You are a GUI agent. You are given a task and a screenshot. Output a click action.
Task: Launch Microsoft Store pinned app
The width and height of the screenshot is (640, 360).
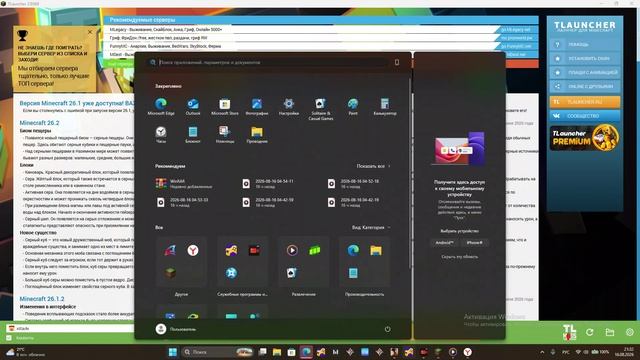tap(224, 107)
